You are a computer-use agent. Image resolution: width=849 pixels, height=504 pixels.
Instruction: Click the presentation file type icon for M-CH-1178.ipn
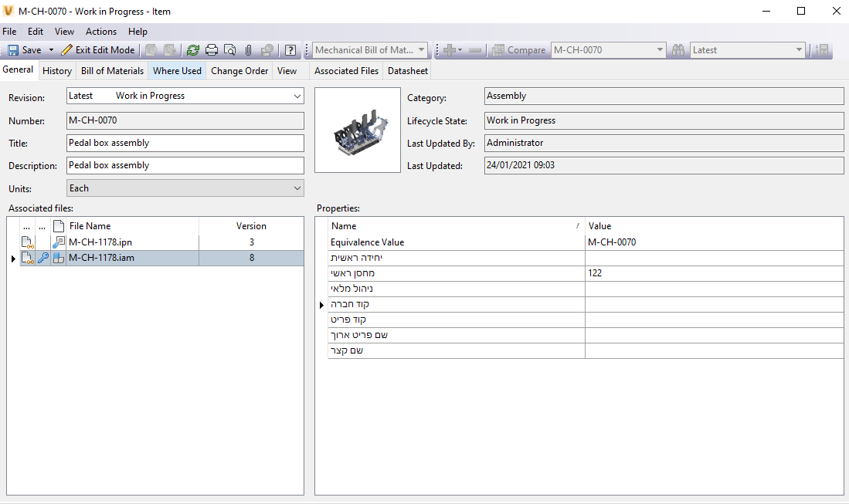(59, 242)
